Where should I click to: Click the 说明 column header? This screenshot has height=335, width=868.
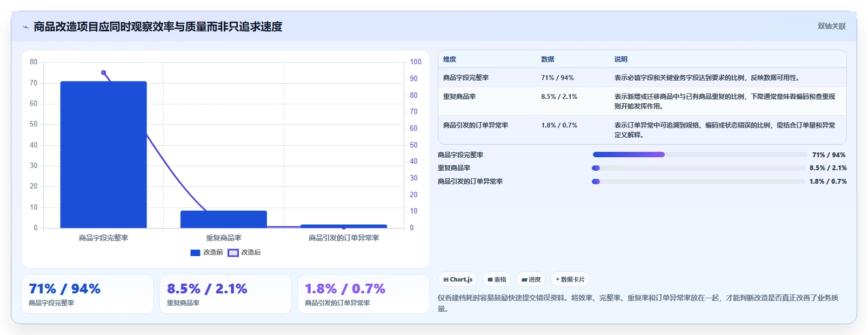coord(621,59)
